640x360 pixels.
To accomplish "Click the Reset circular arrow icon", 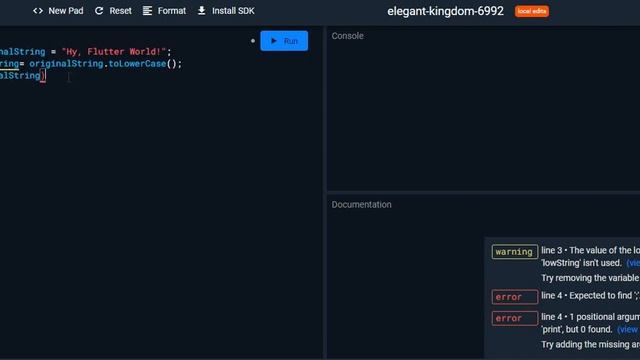I will 99,11.
